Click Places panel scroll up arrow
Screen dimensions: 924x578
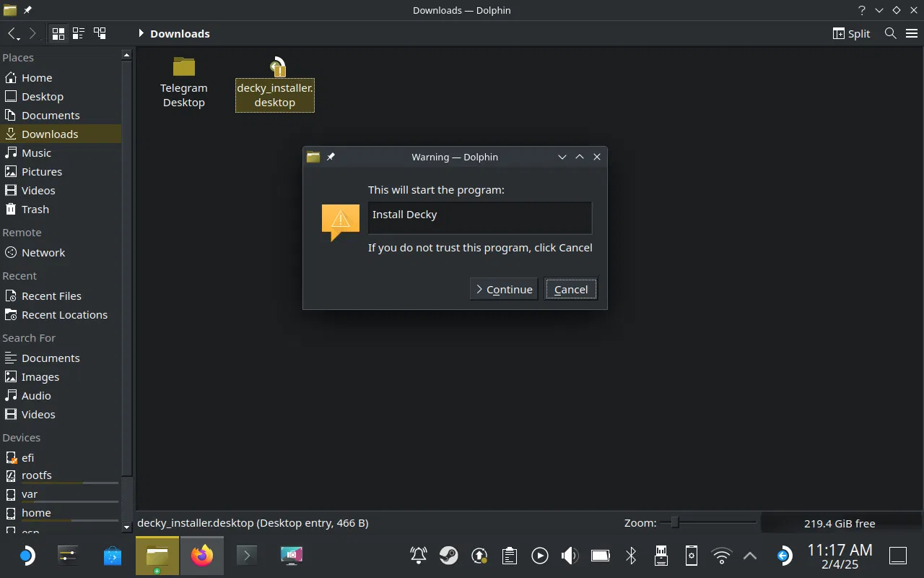127,55
